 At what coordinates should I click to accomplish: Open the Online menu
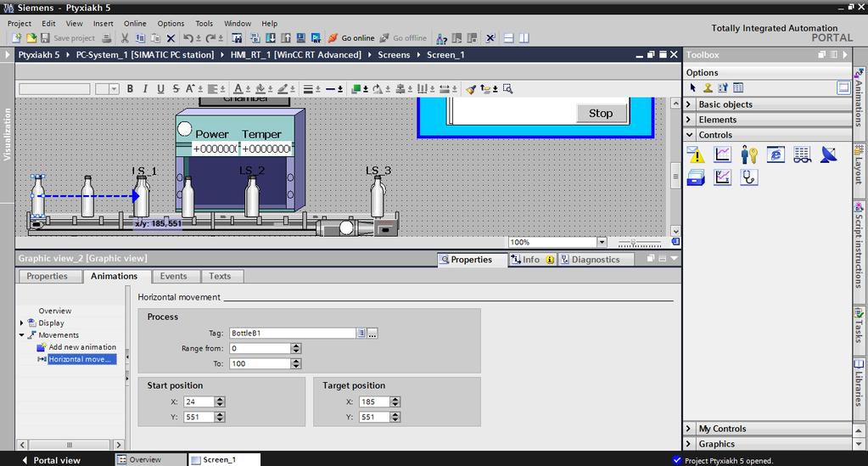tap(135, 23)
